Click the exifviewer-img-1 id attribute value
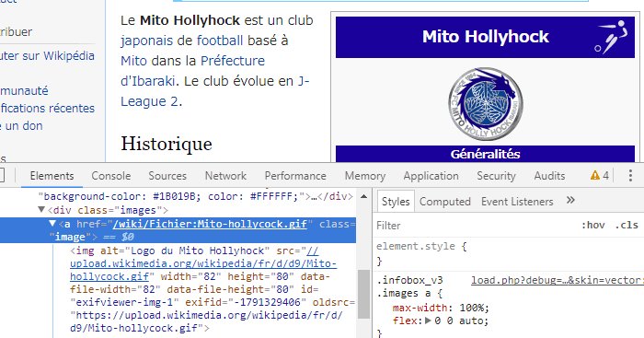This screenshot has height=338, width=644. coord(124,302)
